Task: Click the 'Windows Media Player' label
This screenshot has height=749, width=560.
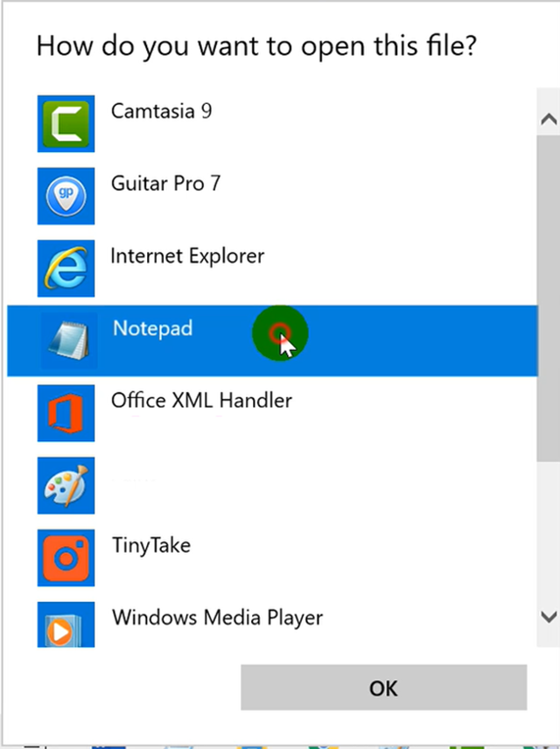Action: [217, 618]
